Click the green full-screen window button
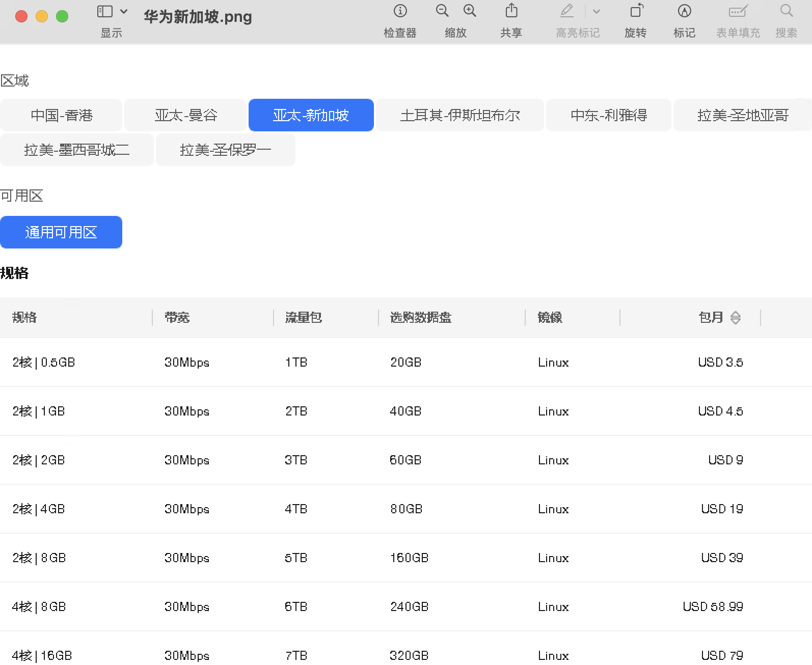The height and width of the screenshot is (665, 812). coord(62,17)
